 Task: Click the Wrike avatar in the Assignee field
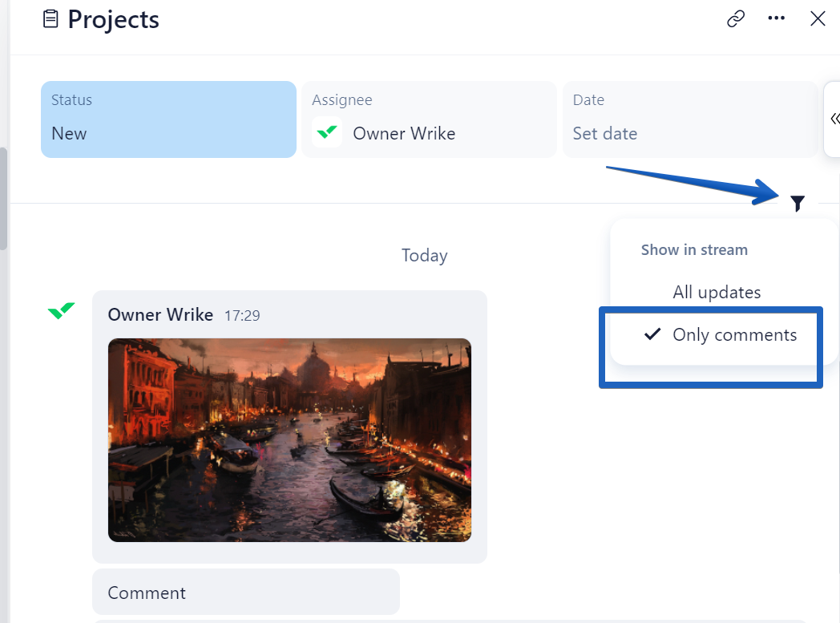[x=327, y=133]
